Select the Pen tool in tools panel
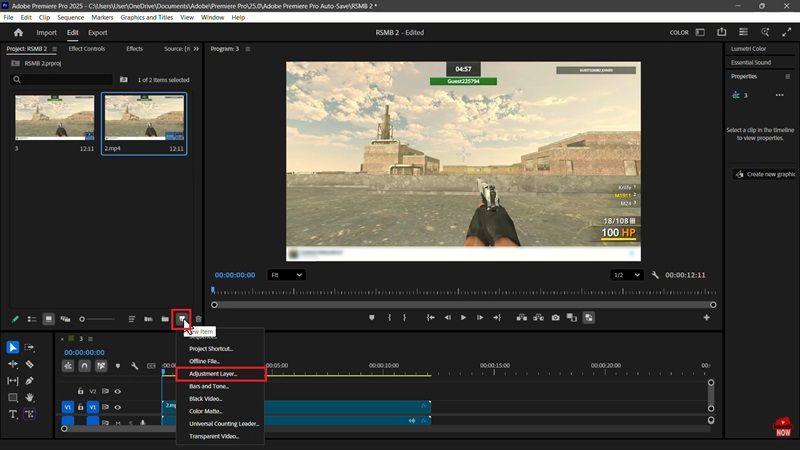Viewport: 800px width, 450px height. coord(30,381)
